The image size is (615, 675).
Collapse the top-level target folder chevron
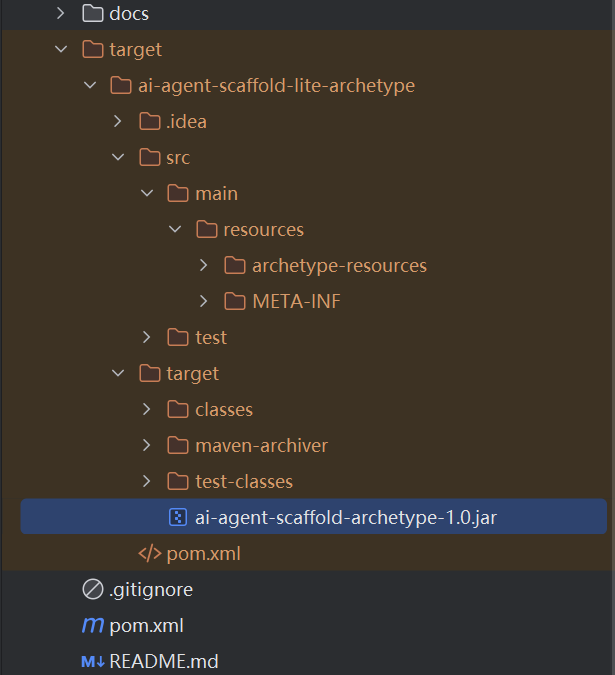61,49
